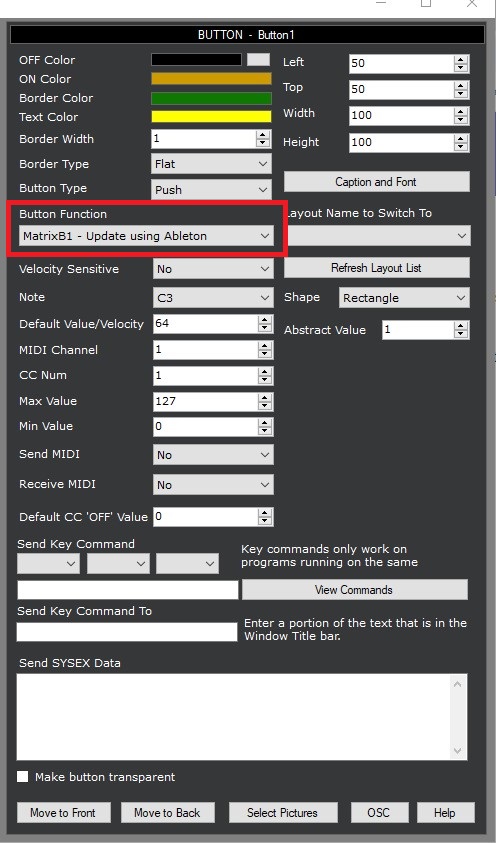The height and width of the screenshot is (843, 496).
Task: Click into the Send SYSEX Data text area
Action: (x=242, y=717)
